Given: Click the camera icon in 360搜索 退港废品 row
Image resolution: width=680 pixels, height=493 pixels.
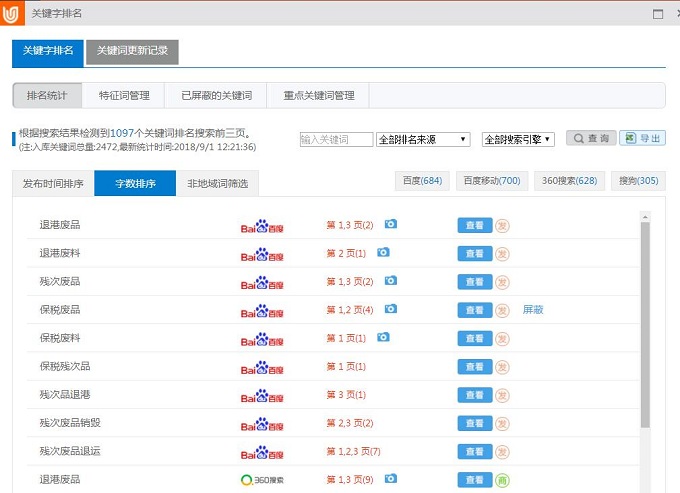Looking at the screenshot, I should (391, 479).
